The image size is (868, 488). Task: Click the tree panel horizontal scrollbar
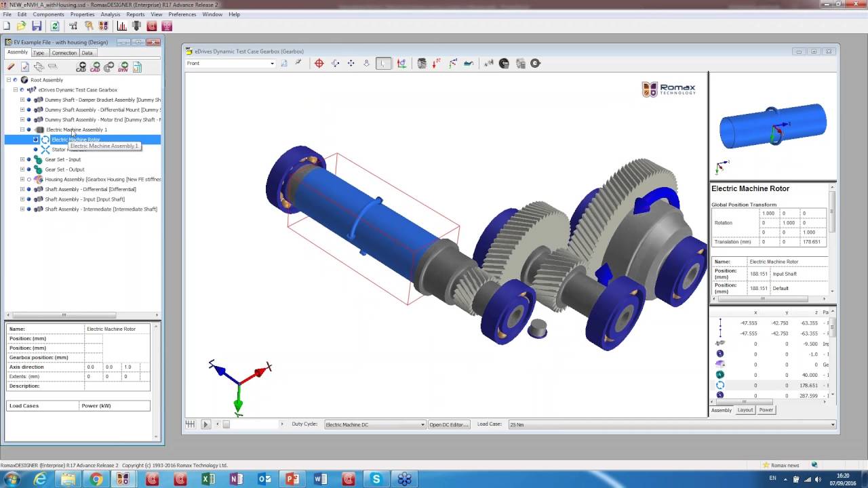(64, 315)
